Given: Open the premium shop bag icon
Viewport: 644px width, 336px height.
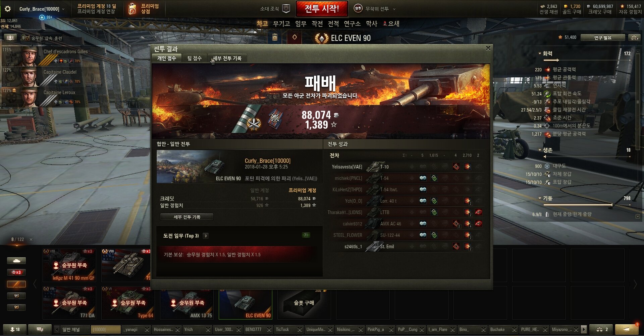Looking at the screenshot, I should point(132,9).
